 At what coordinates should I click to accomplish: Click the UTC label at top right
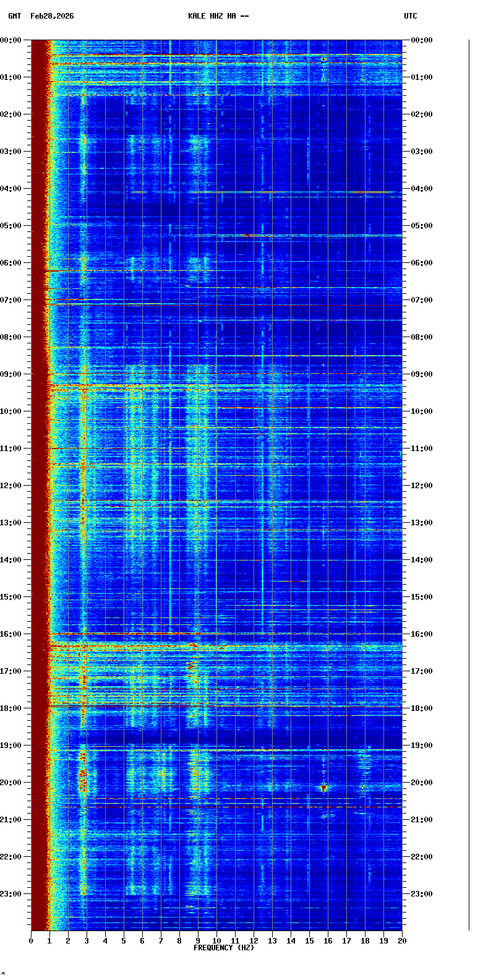[411, 16]
